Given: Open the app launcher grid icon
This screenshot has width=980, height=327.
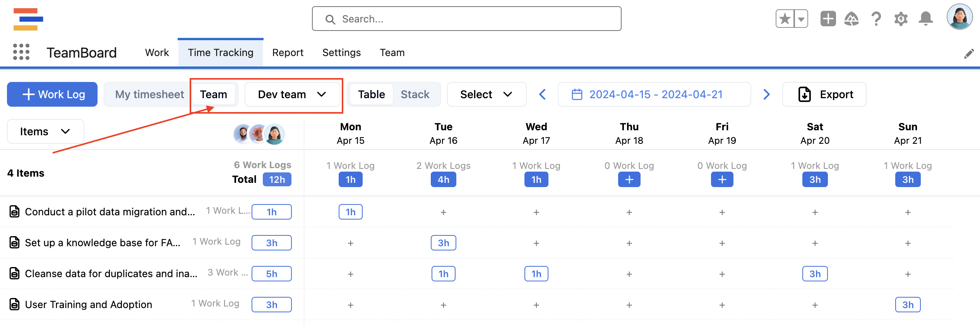Looking at the screenshot, I should 21,52.
